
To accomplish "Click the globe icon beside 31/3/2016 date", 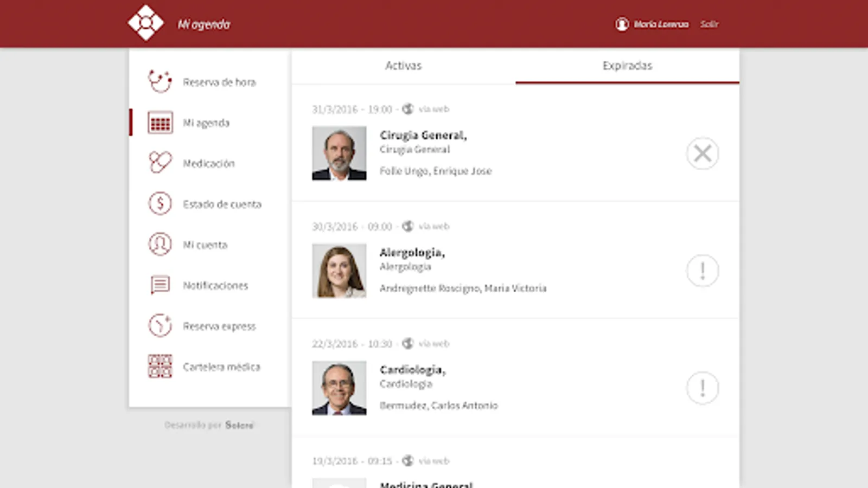I will (407, 109).
